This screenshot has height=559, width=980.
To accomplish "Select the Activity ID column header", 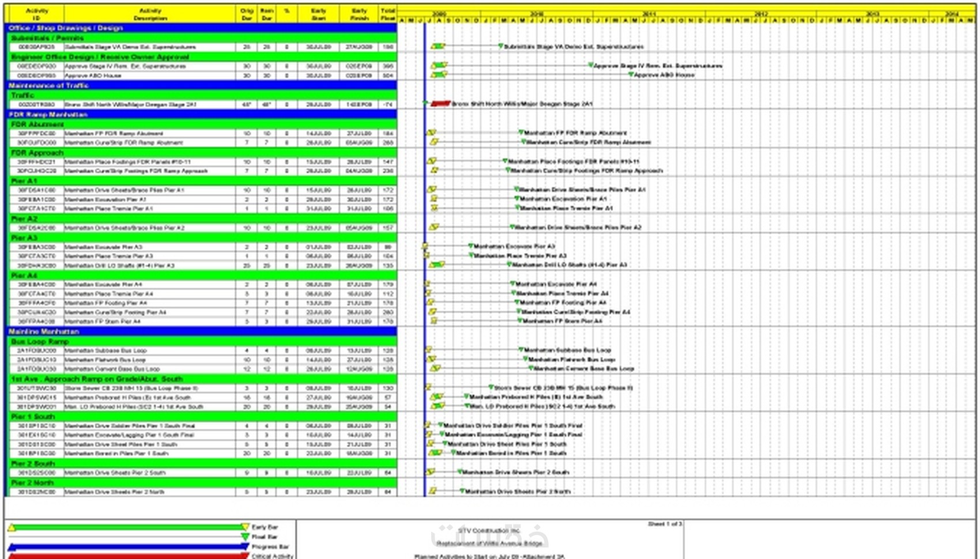I will tap(37, 14).
